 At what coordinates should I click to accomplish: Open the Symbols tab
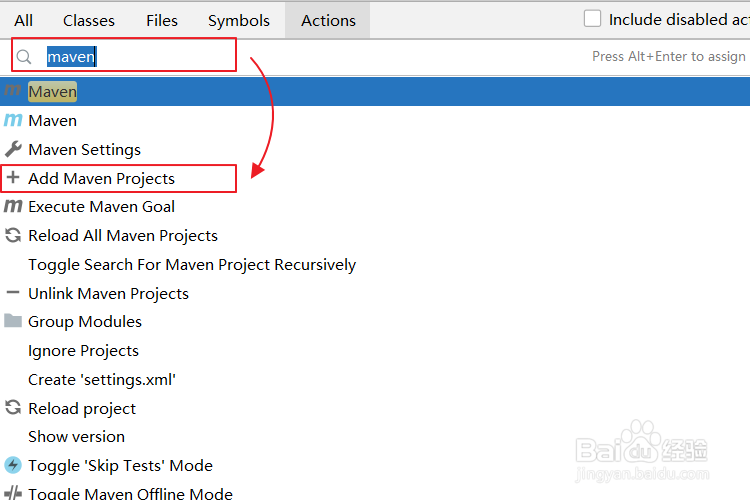pyautogui.click(x=239, y=20)
